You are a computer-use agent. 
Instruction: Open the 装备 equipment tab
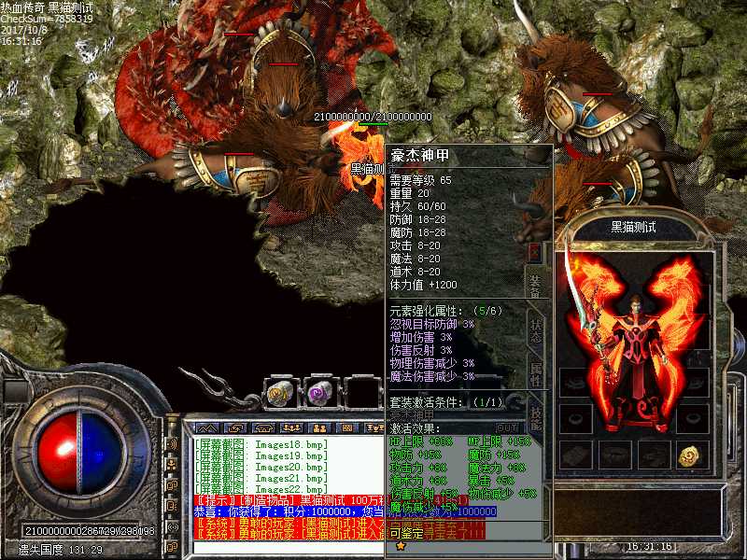tap(536, 285)
